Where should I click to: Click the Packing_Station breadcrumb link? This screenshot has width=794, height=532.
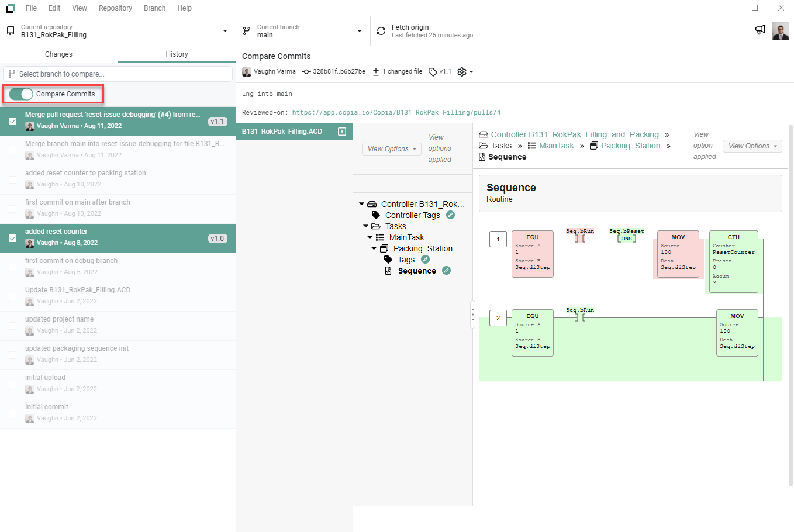pyautogui.click(x=630, y=146)
